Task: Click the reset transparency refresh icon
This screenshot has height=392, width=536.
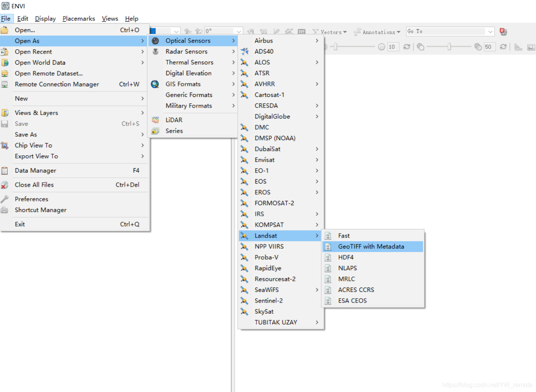Action: (x=503, y=47)
